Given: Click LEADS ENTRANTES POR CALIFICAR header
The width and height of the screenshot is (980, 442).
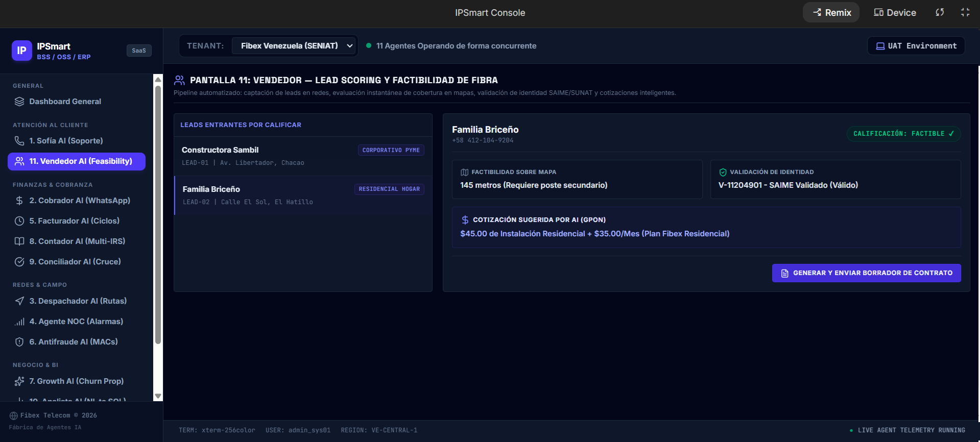Looking at the screenshot, I should pos(241,125).
